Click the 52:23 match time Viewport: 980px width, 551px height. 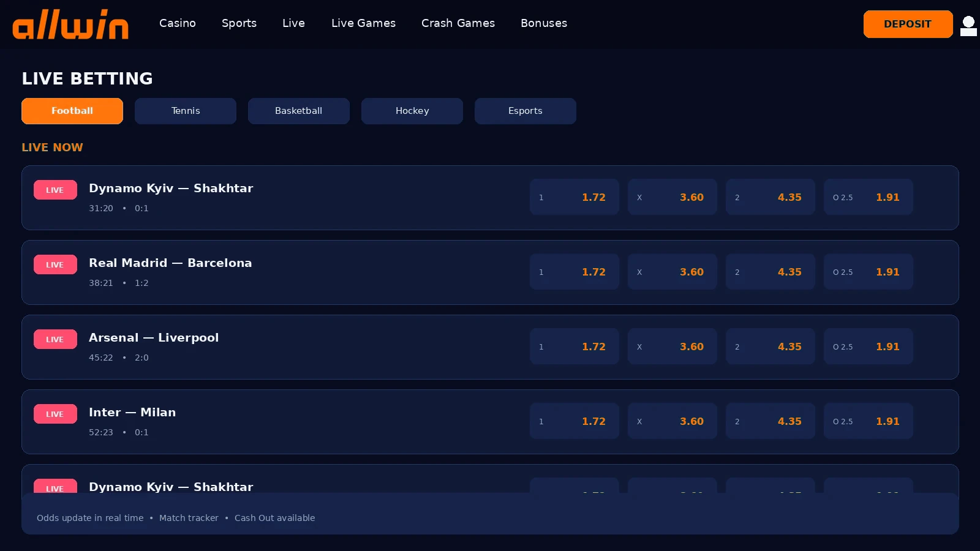(101, 432)
